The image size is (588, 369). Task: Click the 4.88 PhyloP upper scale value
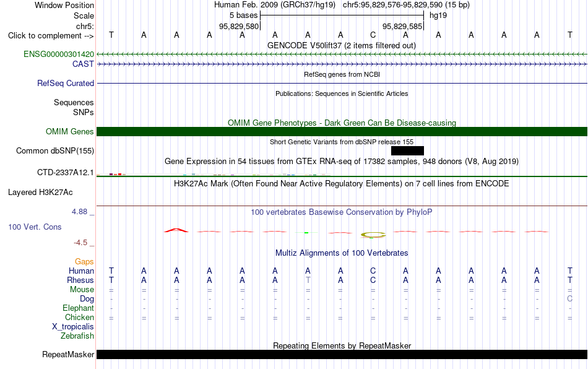point(79,212)
